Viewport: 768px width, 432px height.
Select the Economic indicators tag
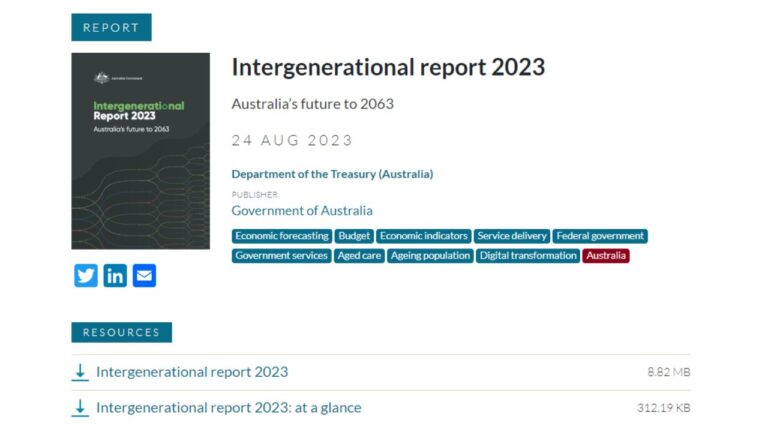[x=424, y=236]
